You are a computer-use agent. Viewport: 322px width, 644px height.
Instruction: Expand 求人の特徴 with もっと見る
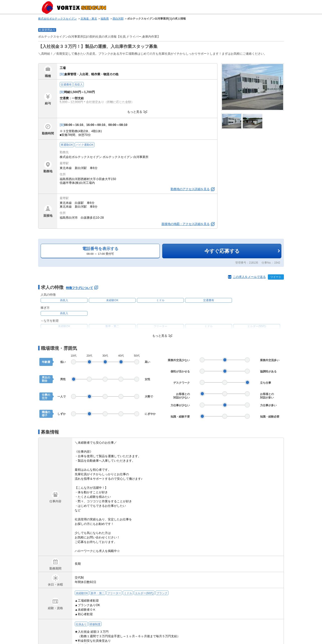[x=162, y=336]
